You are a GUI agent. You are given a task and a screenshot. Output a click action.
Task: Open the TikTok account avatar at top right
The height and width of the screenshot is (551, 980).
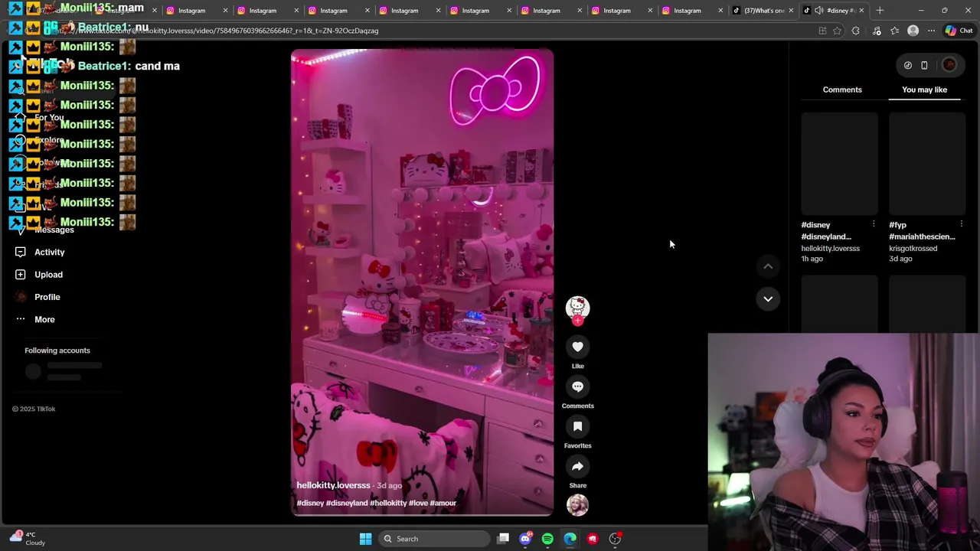tap(949, 65)
